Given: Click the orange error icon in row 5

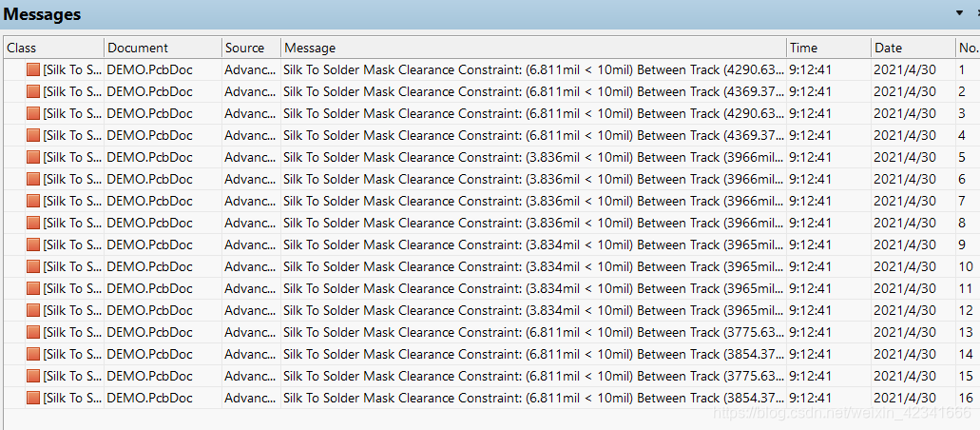Looking at the screenshot, I should tap(33, 157).
